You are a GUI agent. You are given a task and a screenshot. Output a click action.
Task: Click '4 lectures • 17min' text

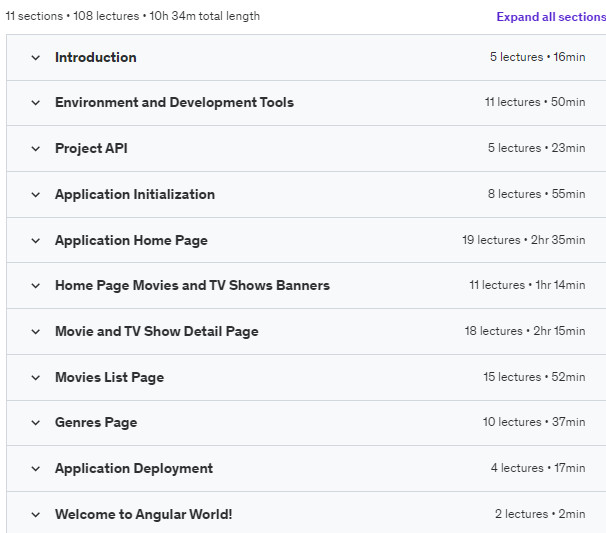click(538, 468)
